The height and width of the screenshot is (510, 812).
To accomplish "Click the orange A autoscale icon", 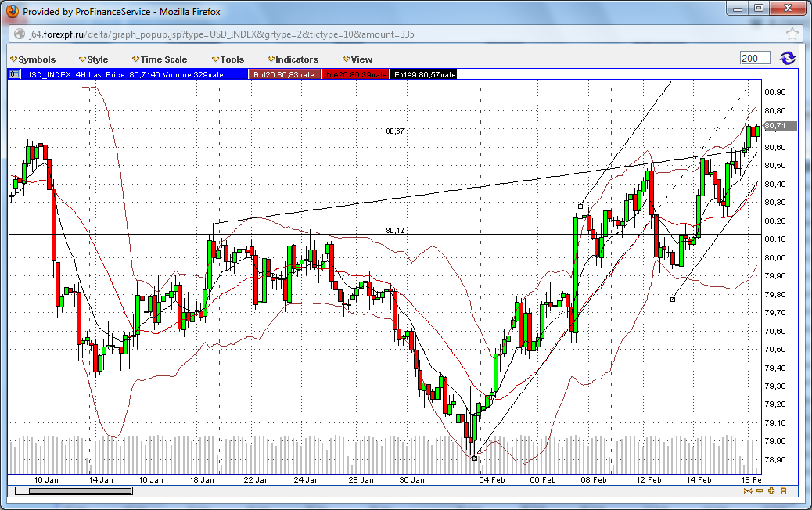I will pos(783,491).
